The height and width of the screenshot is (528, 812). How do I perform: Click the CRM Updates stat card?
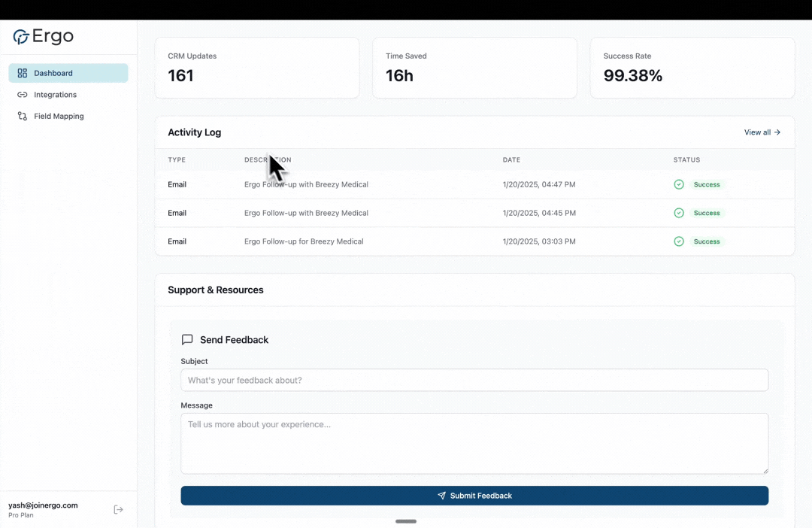click(256, 68)
